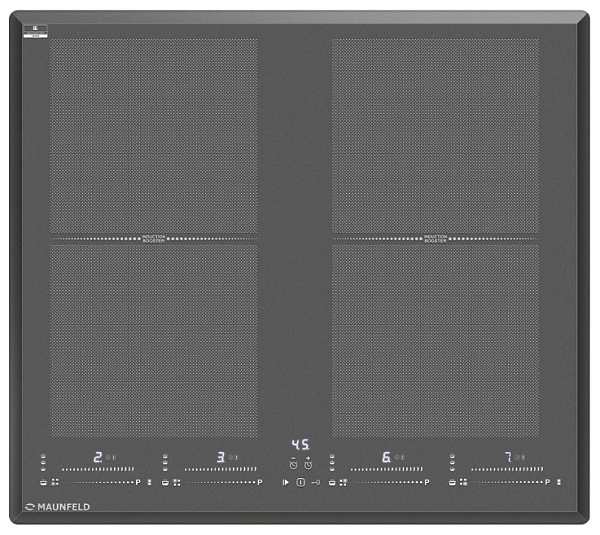Toggle bridge zone icon for zone 6
600x535 pixels.
[343, 482]
